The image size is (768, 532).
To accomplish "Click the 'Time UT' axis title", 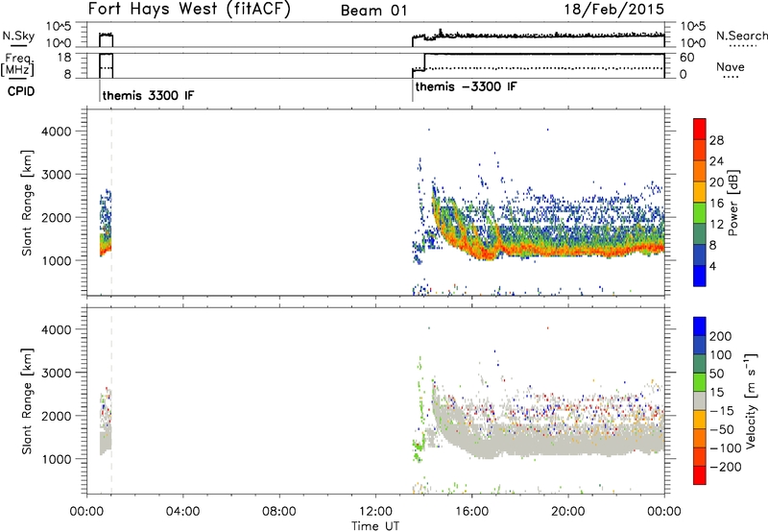I will pyautogui.click(x=375, y=525).
